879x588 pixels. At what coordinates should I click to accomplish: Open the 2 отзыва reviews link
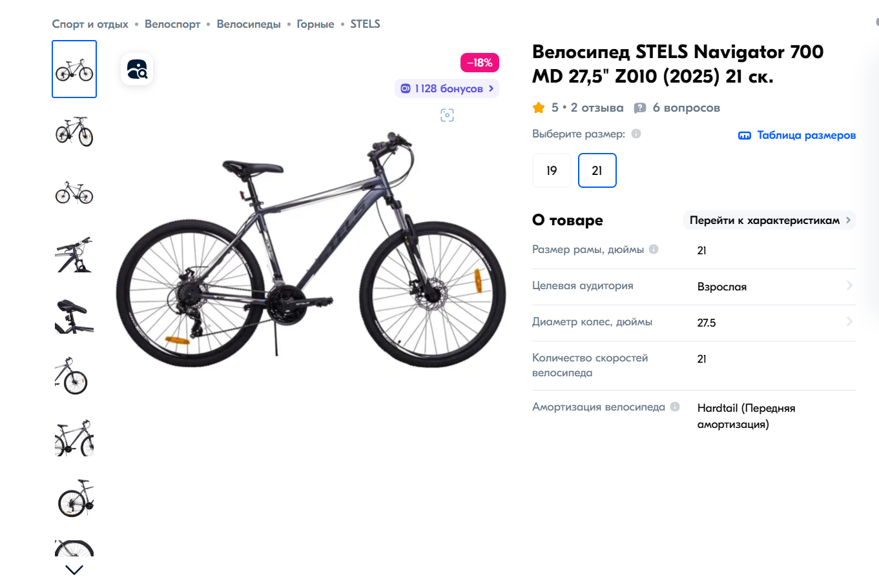597,108
